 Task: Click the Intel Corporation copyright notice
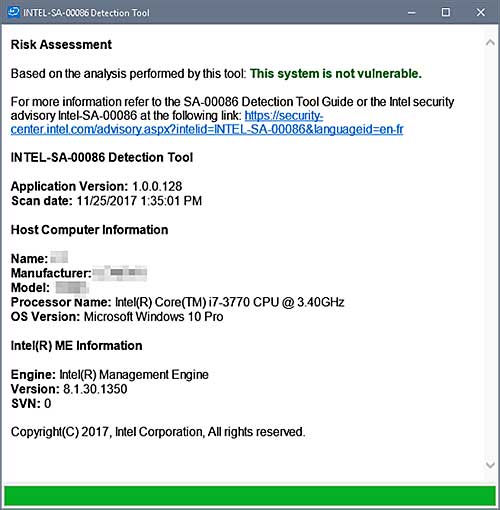158,432
